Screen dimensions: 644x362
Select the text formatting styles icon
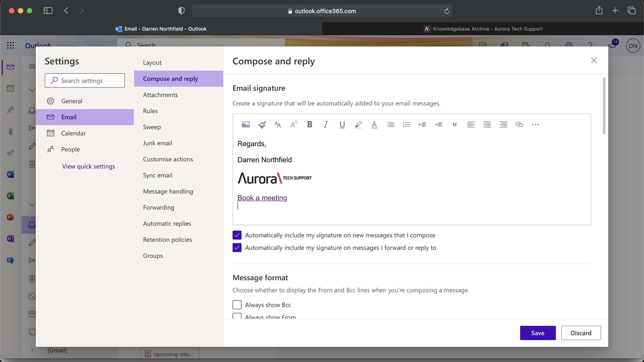278,124
